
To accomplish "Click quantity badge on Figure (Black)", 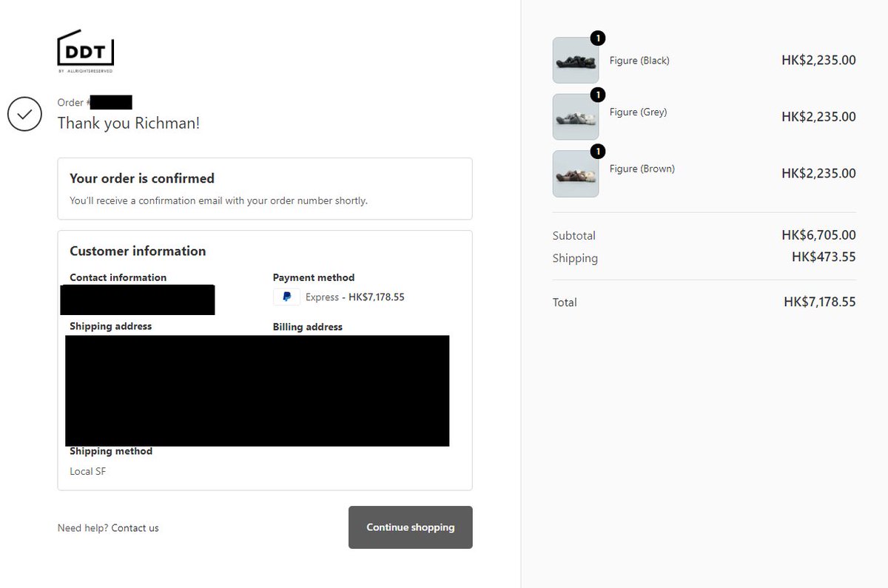I will (x=598, y=38).
